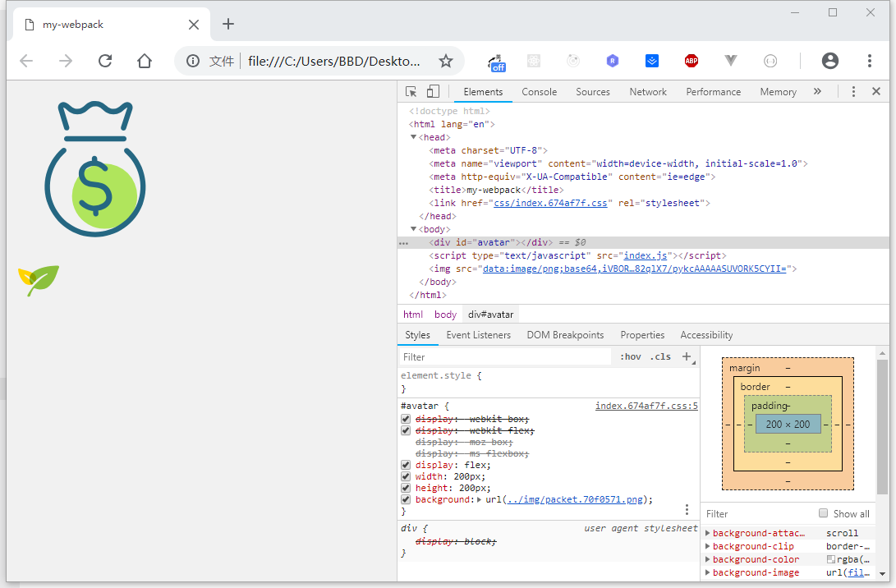This screenshot has width=896, height=588.
Task: Toggle the display: flex checkbox
Action: 406,465
